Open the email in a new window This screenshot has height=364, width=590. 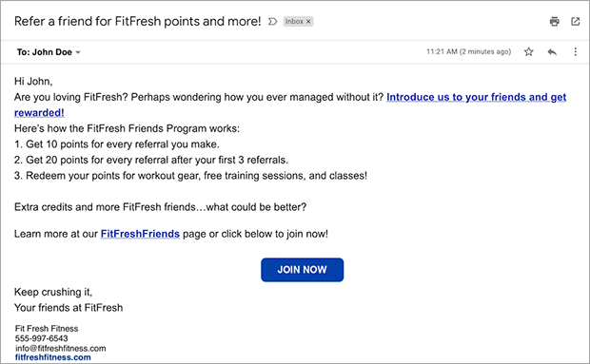(x=576, y=22)
